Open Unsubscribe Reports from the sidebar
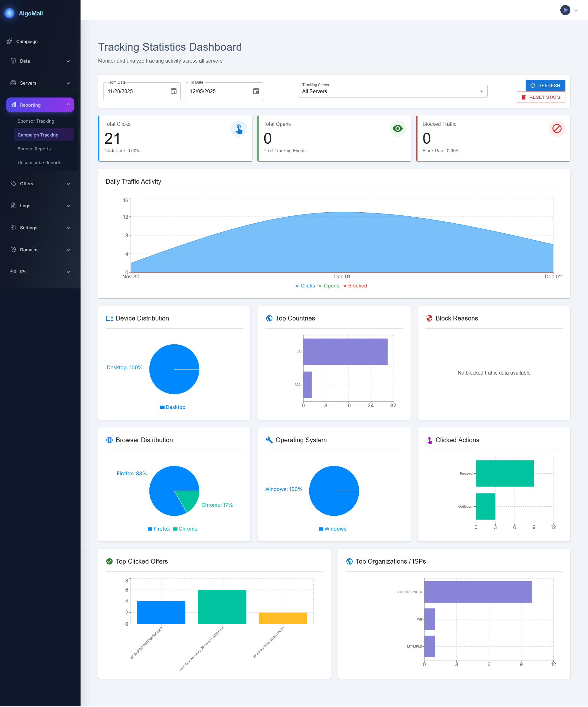This screenshot has height=707, width=588. pyautogui.click(x=39, y=162)
